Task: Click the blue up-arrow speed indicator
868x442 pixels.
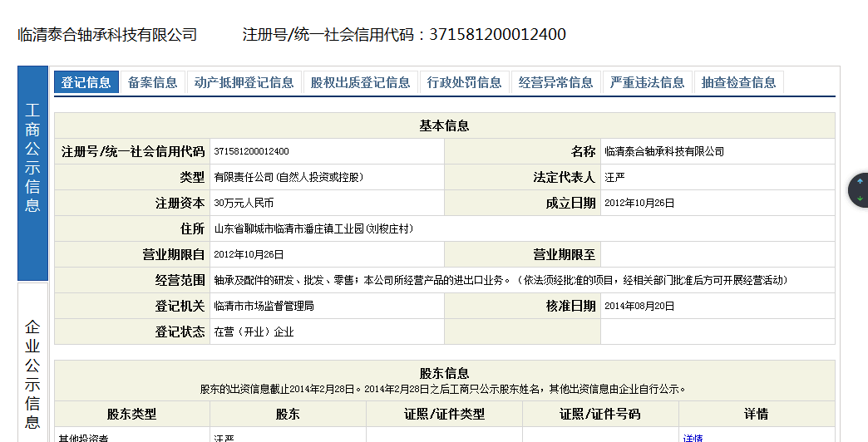Action: tap(860, 181)
